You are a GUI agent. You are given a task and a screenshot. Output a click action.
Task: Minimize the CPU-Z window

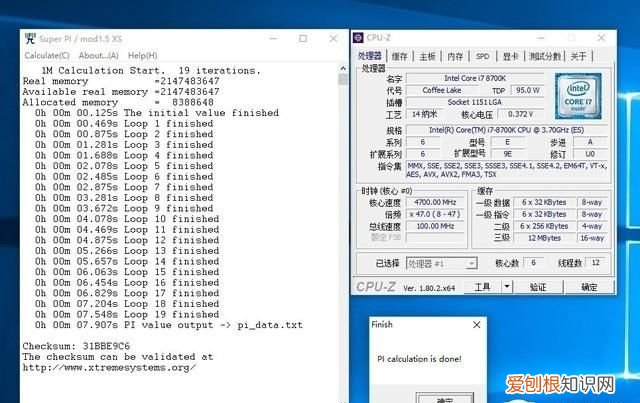(x=541, y=38)
